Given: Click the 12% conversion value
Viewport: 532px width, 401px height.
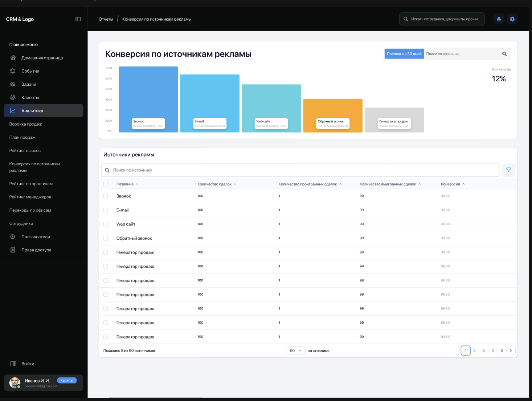Looking at the screenshot, I should (499, 79).
